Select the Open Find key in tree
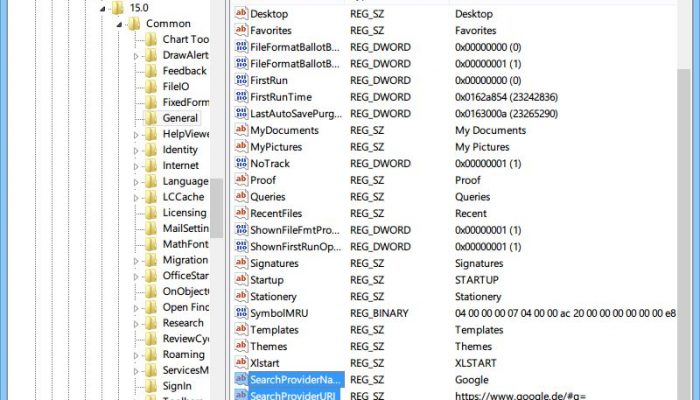The image size is (700, 400). 185,307
